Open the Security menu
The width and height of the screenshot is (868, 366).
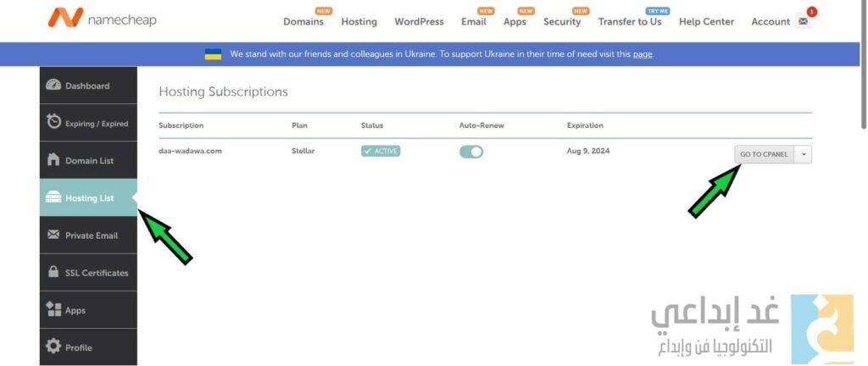click(562, 21)
